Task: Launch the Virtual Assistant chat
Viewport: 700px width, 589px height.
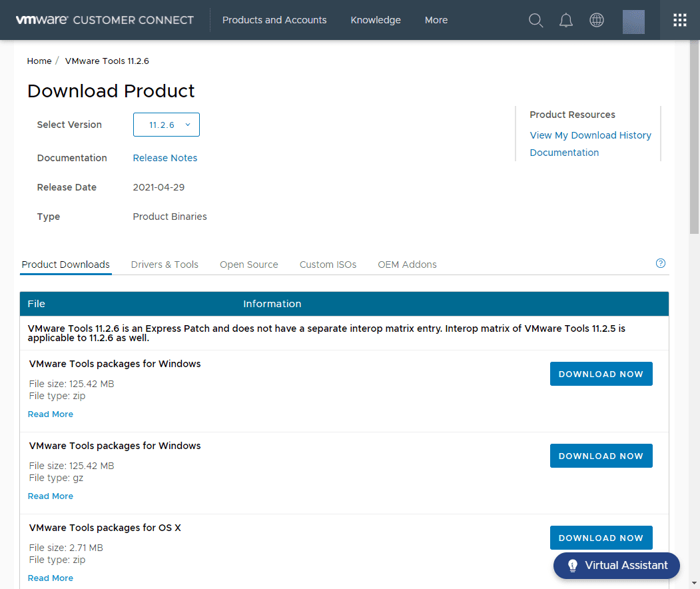Action: tap(616, 565)
